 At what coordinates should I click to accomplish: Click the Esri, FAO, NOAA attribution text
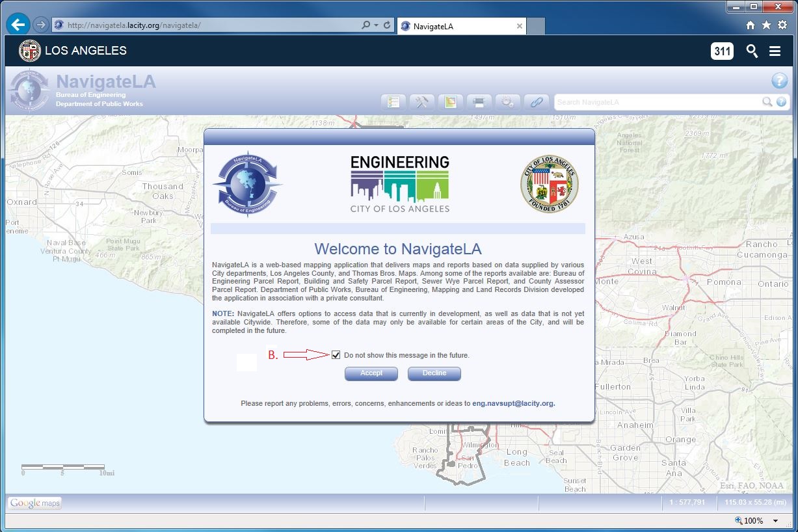[751, 486]
